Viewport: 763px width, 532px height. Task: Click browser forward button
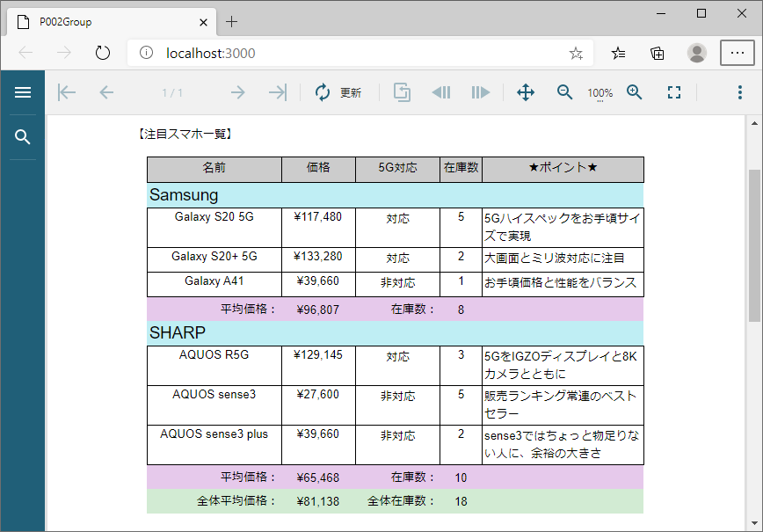pos(64,53)
